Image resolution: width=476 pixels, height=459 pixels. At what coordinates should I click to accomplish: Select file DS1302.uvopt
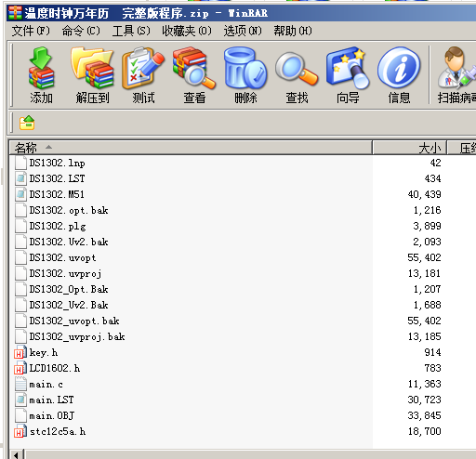(62, 257)
